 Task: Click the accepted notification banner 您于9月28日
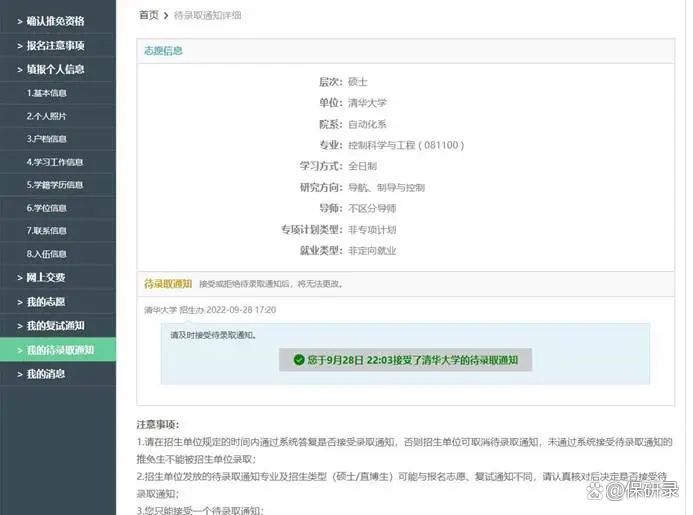[405, 360]
